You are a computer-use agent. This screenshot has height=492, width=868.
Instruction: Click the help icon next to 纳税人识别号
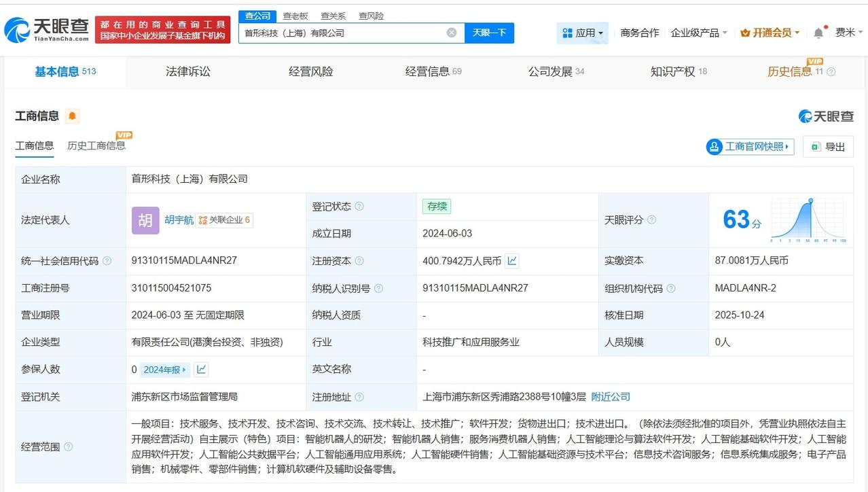click(378, 288)
